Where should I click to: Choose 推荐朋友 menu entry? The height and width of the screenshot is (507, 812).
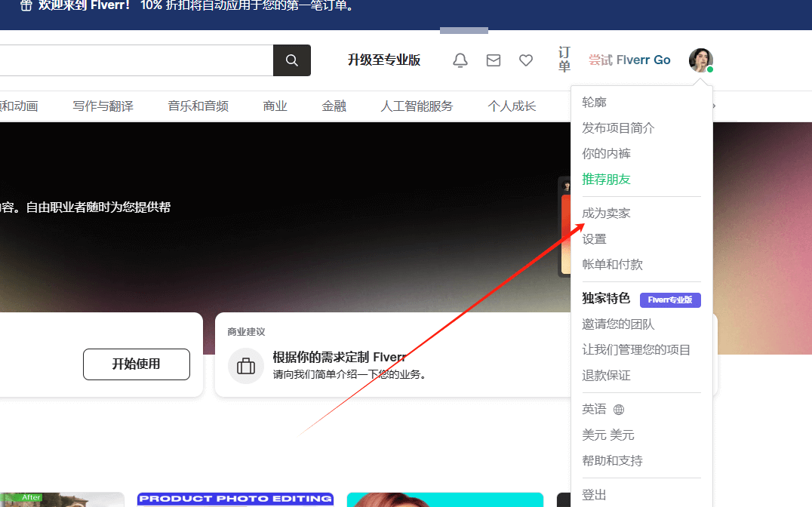(606, 179)
